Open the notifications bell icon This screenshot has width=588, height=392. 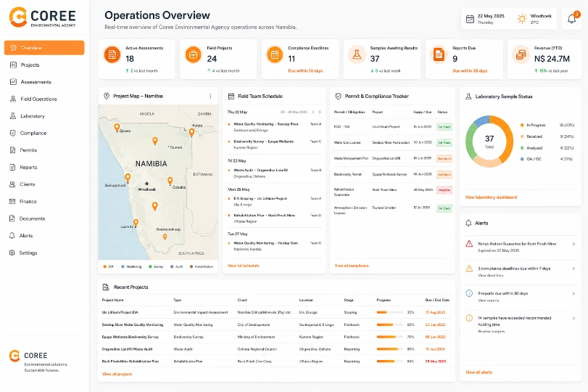(x=571, y=18)
